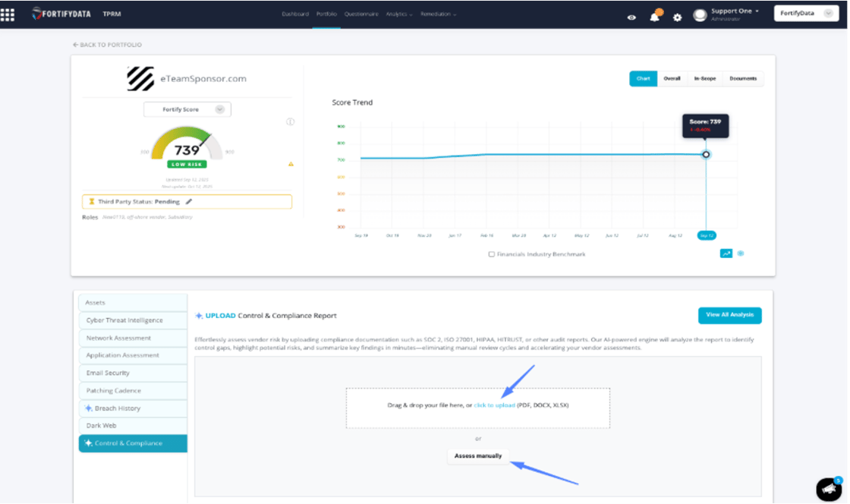Switch to the Documents tab

743,78
